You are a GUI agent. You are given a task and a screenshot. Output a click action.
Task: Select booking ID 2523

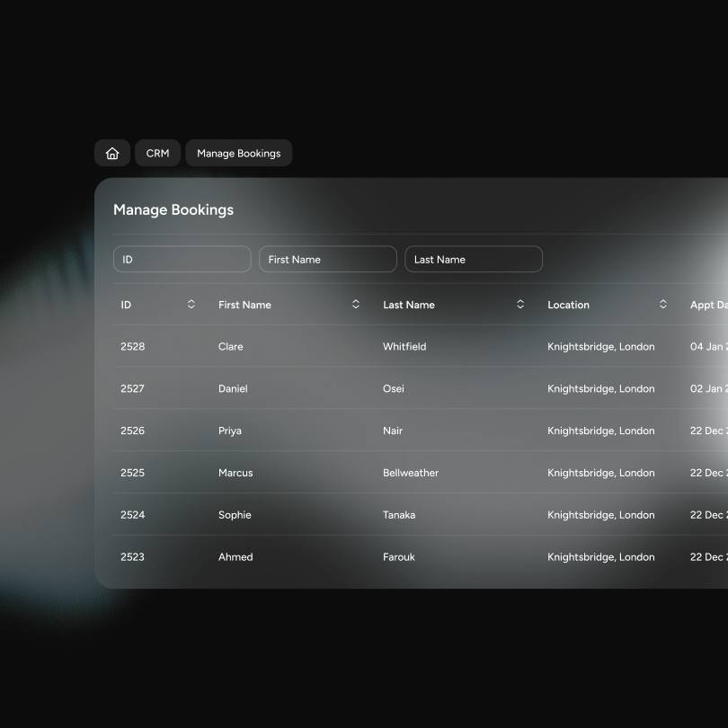pos(133,557)
